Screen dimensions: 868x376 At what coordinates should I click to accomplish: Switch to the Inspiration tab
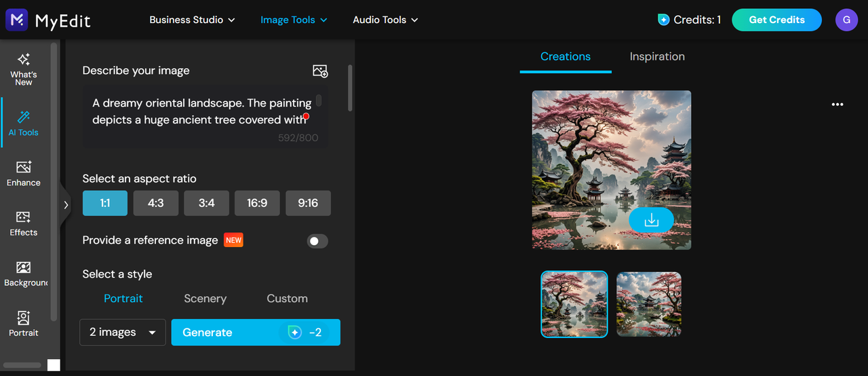[x=657, y=56]
